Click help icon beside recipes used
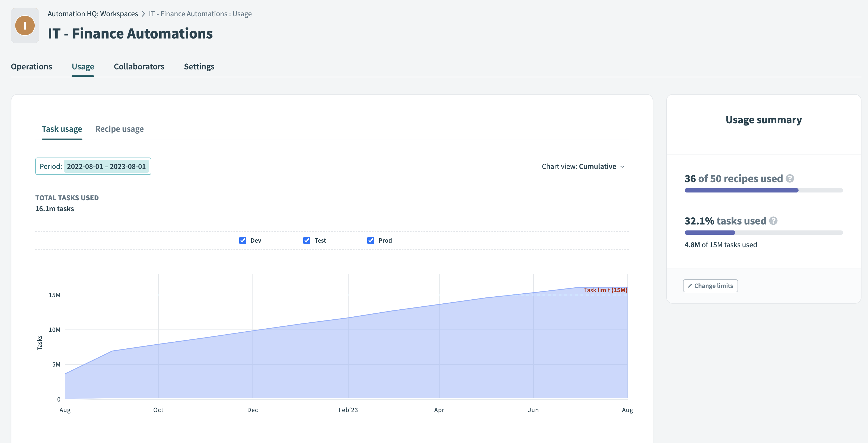The image size is (868, 443). click(x=790, y=178)
